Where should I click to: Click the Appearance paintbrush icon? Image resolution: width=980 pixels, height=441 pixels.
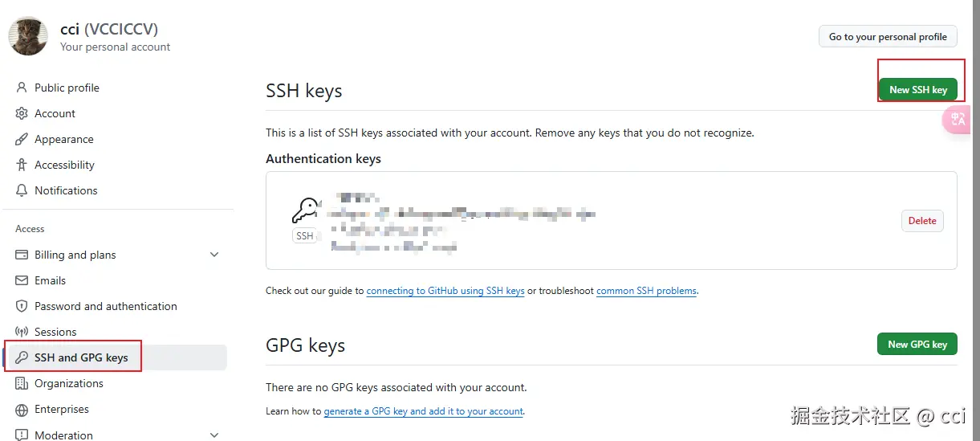tap(22, 139)
